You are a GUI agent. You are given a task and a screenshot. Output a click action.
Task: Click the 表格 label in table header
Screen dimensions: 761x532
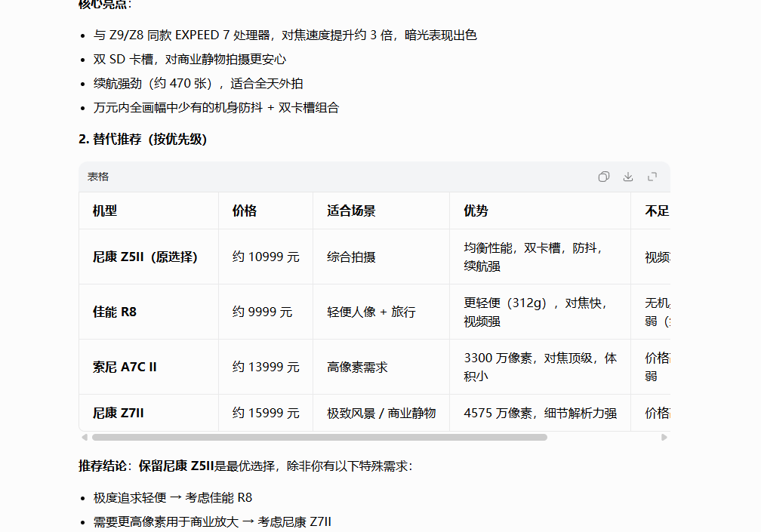[98, 177]
